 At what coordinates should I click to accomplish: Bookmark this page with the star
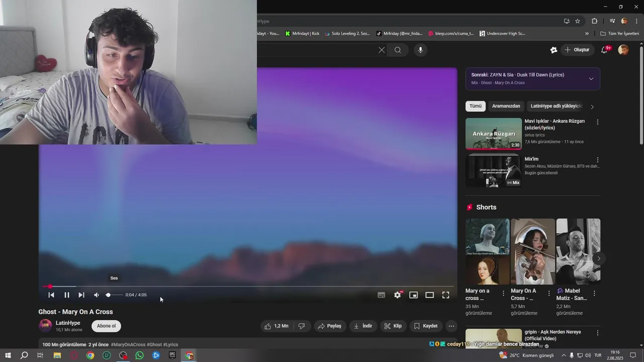(x=578, y=21)
